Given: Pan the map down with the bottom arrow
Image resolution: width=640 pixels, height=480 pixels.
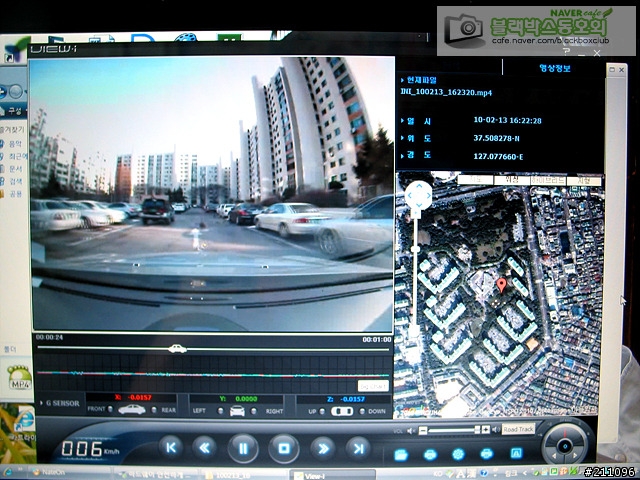Looking at the screenshot, I should (x=419, y=205).
